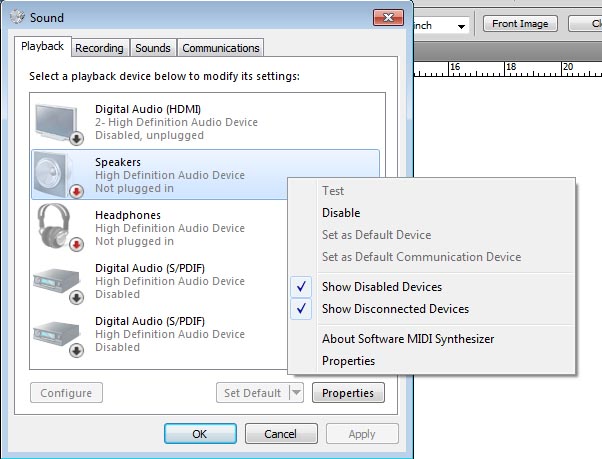
Task: Go to the Communications tab
Action: pos(221,48)
